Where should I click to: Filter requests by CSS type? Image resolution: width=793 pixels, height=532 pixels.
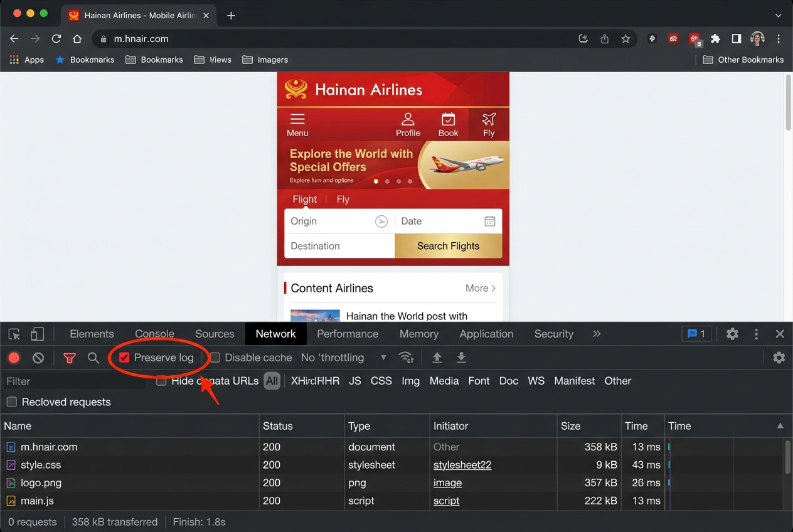(x=381, y=381)
